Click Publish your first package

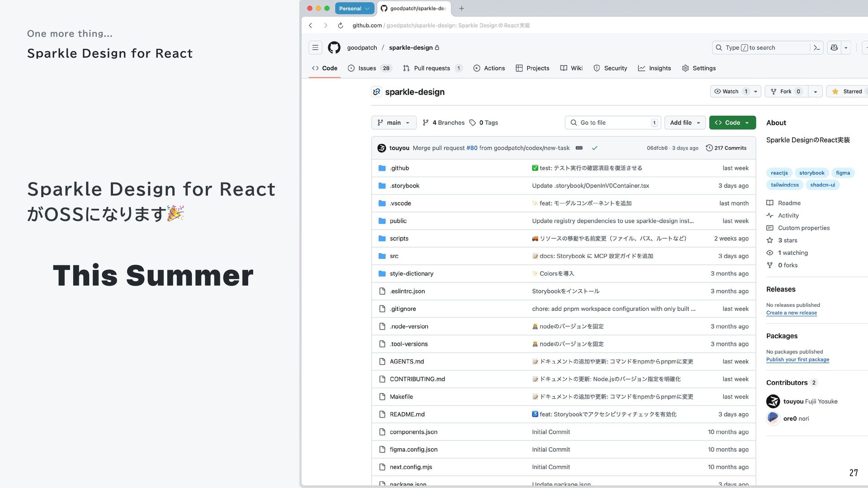click(797, 360)
